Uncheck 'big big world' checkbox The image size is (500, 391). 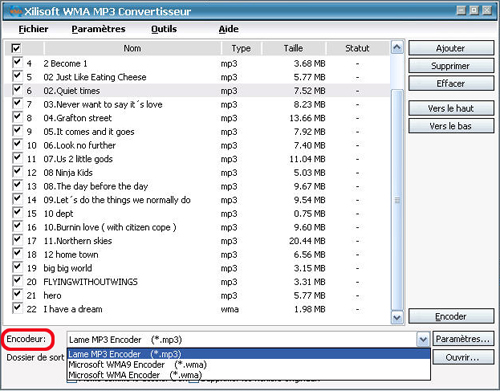[17, 267]
